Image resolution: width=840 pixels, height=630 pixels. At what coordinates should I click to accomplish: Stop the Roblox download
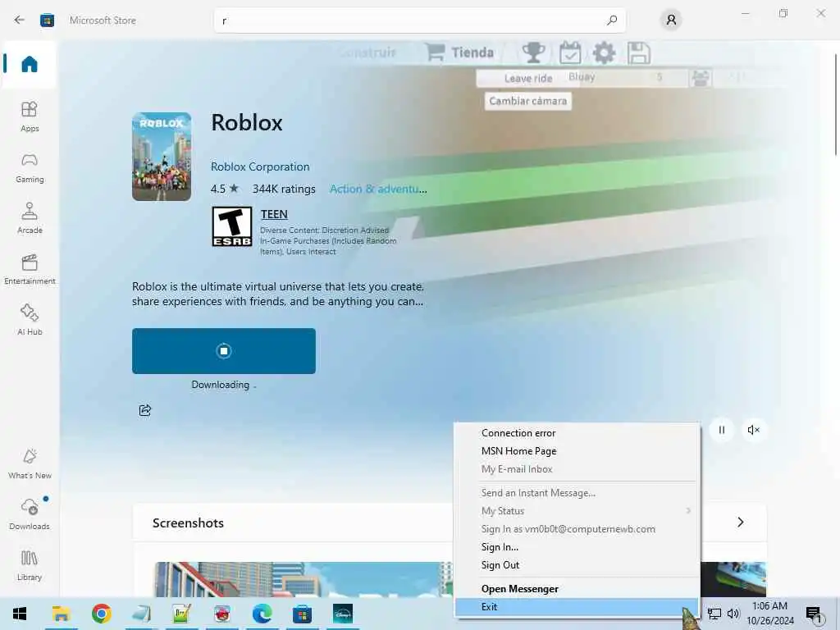click(224, 351)
